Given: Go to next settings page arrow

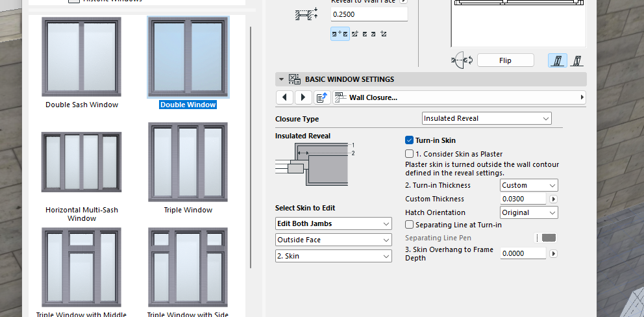Looking at the screenshot, I should point(304,97).
